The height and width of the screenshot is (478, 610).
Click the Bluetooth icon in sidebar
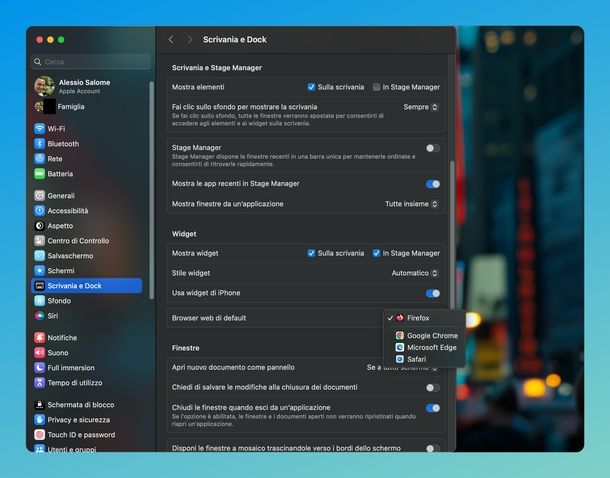(39, 144)
